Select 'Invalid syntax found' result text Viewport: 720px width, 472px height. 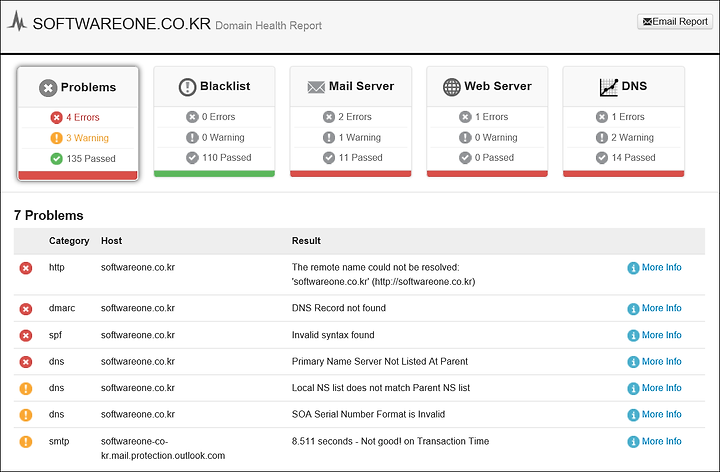tap(333, 335)
